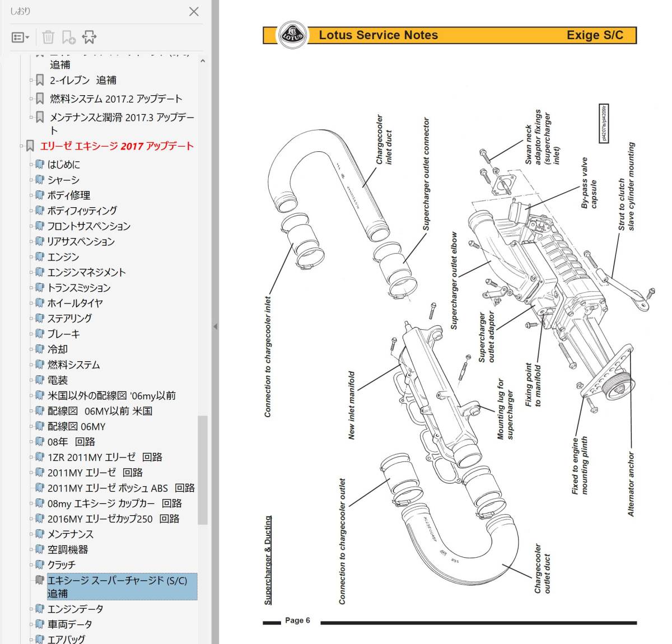
Task: Click bookmark icon beside クラッチ
Action: pos(39,564)
